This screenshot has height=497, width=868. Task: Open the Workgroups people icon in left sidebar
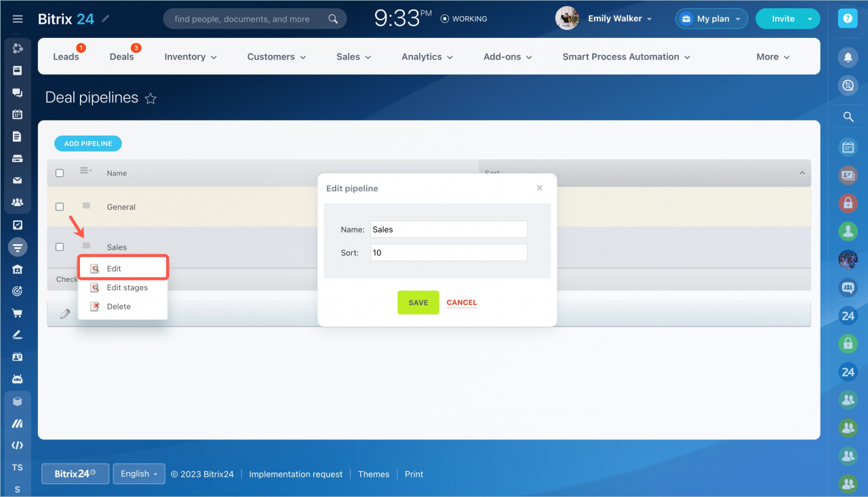(x=18, y=202)
